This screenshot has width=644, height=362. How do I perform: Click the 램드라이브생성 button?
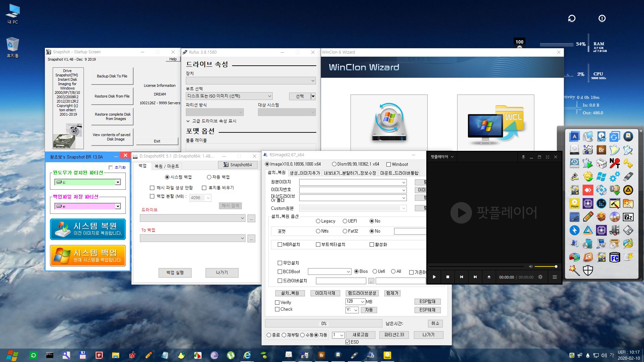point(362,293)
